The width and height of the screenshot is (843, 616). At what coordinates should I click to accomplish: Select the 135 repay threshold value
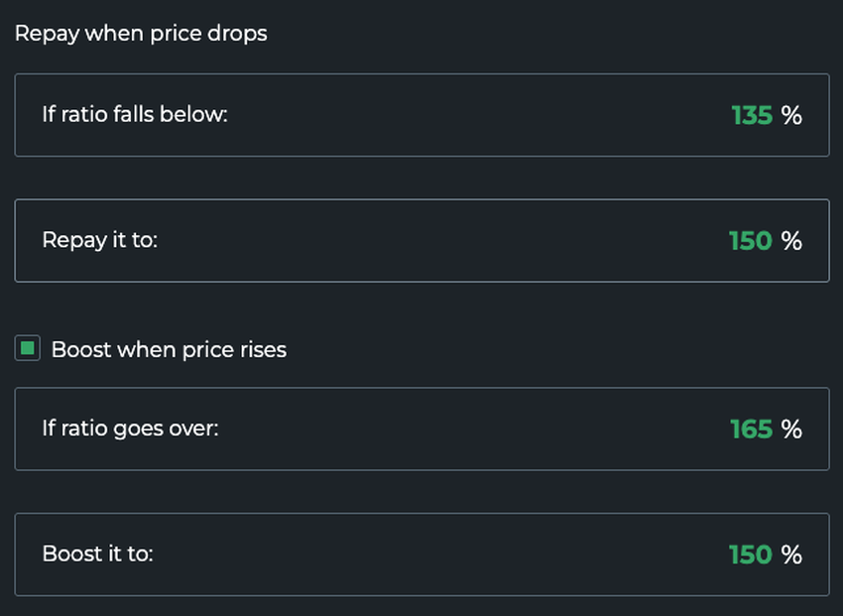click(x=752, y=115)
